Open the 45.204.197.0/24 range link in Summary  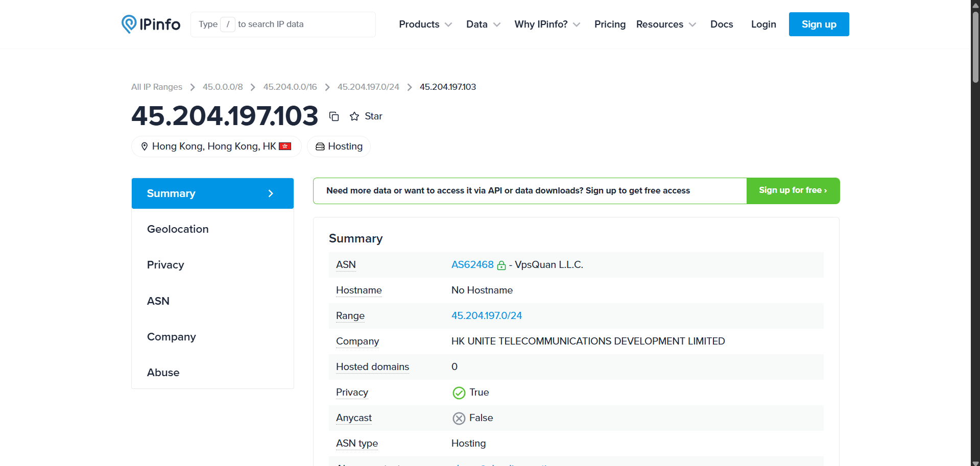tap(487, 316)
